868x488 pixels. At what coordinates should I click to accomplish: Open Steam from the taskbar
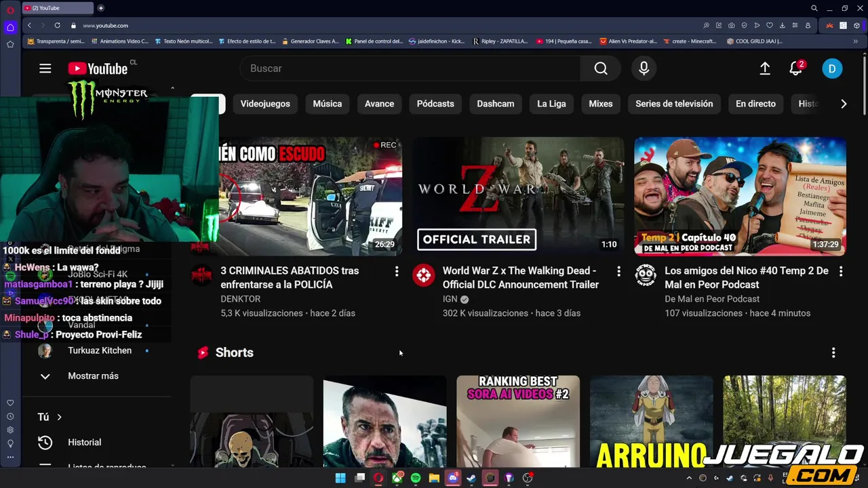click(x=471, y=478)
